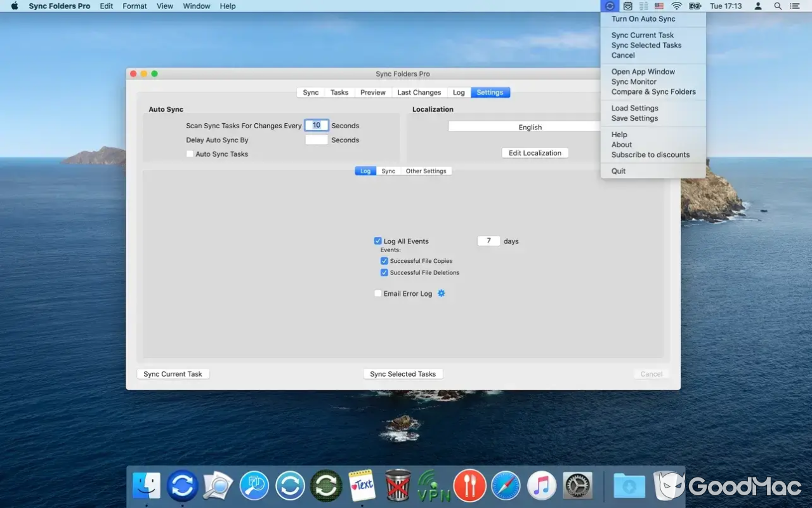Click the Sync Current Task button
The image size is (812, 508).
pyautogui.click(x=173, y=373)
